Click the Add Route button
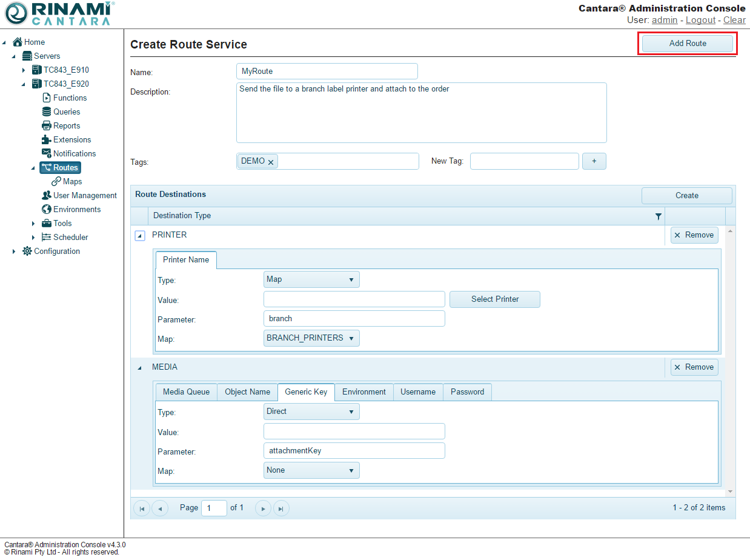The image size is (750, 560). coord(687,44)
